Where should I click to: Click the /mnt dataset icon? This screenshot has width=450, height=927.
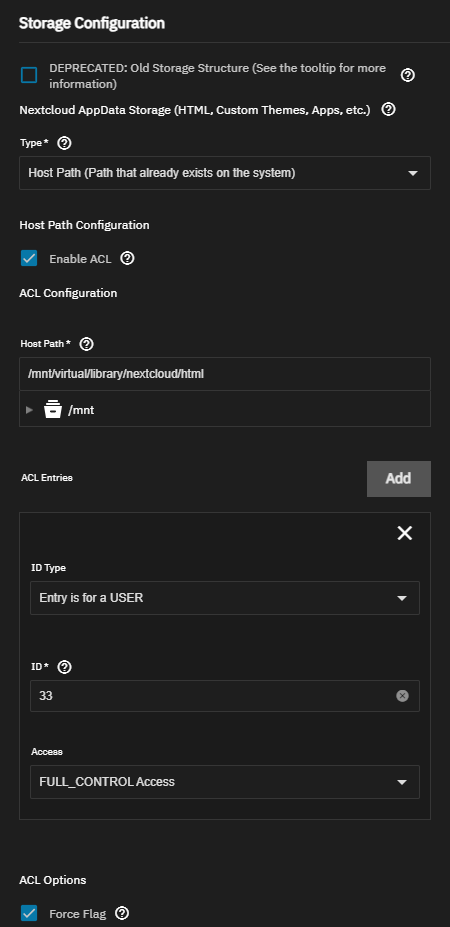(53, 409)
